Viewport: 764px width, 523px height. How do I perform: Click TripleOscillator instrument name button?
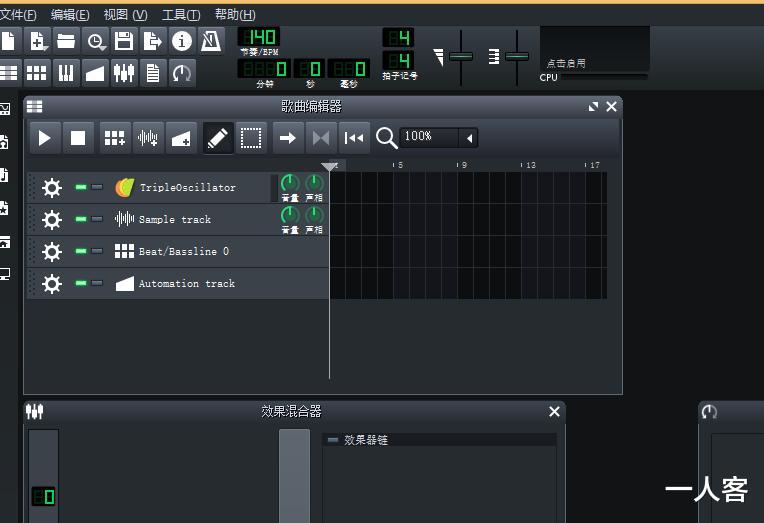190,188
